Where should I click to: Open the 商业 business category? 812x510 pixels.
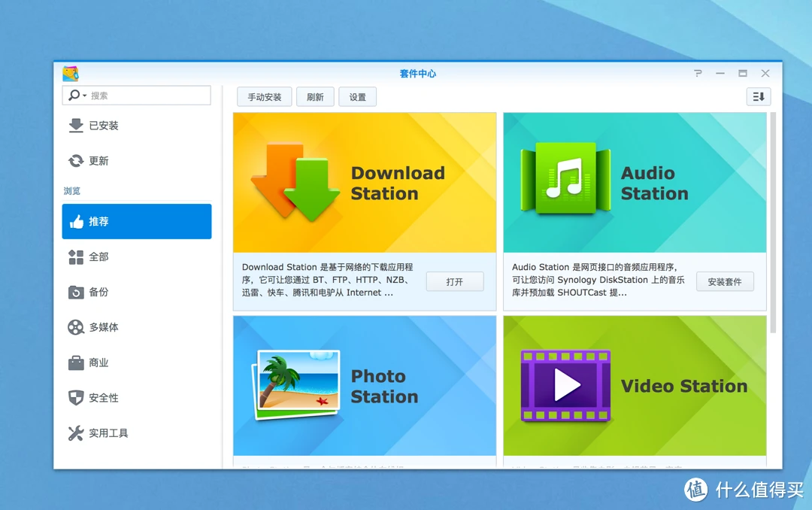click(x=137, y=363)
